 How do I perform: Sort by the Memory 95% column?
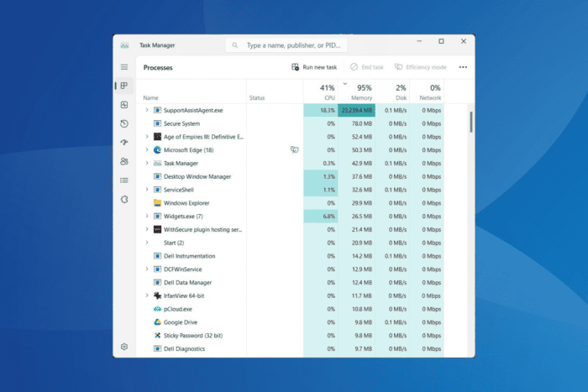coord(357,91)
